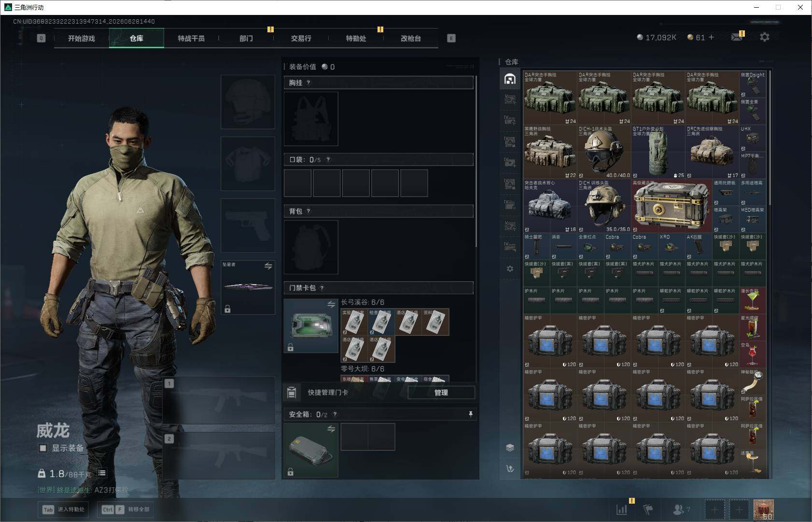Click the stack/sort layers icon in warehouse
This screenshot has height=522, width=812.
[510, 448]
